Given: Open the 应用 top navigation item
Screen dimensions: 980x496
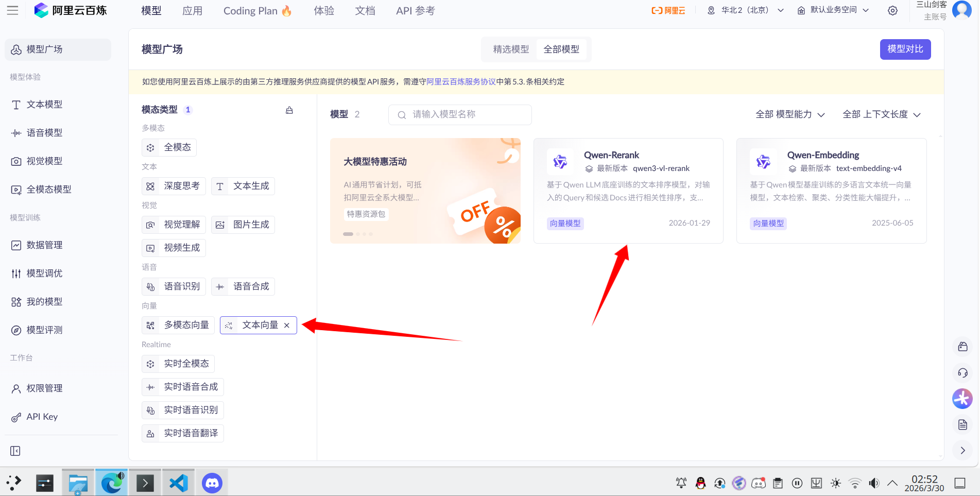Looking at the screenshot, I should [x=193, y=11].
